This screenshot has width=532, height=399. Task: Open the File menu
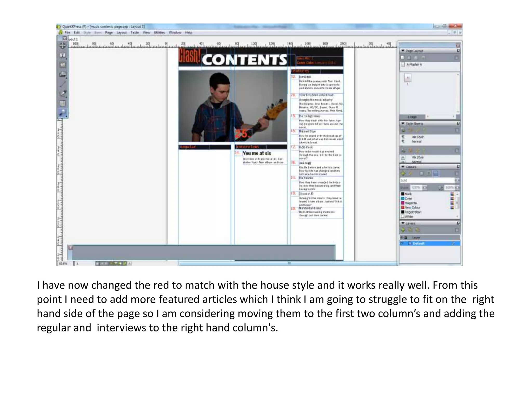[x=68, y=32]
